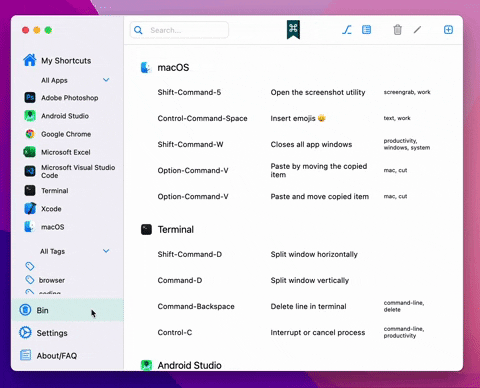Click the command-key bookmark logo
This screenshot has width=480, height=388.
coord(293,29)
